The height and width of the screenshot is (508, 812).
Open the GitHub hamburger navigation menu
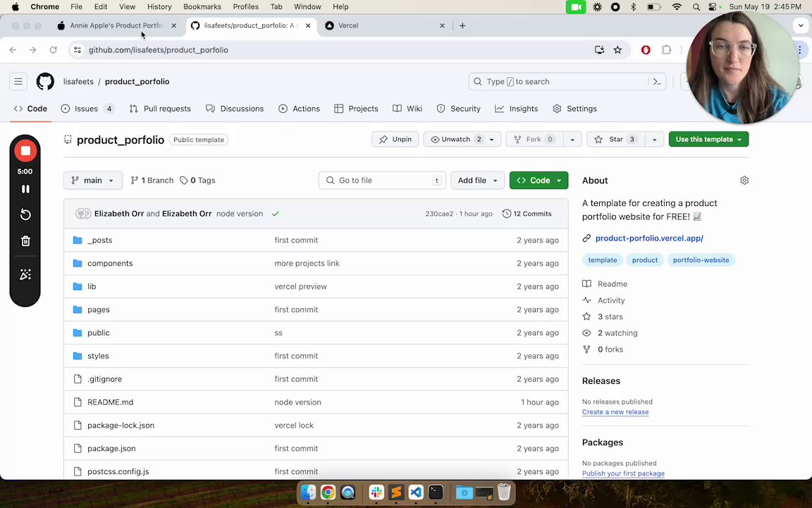coord(18,81)
